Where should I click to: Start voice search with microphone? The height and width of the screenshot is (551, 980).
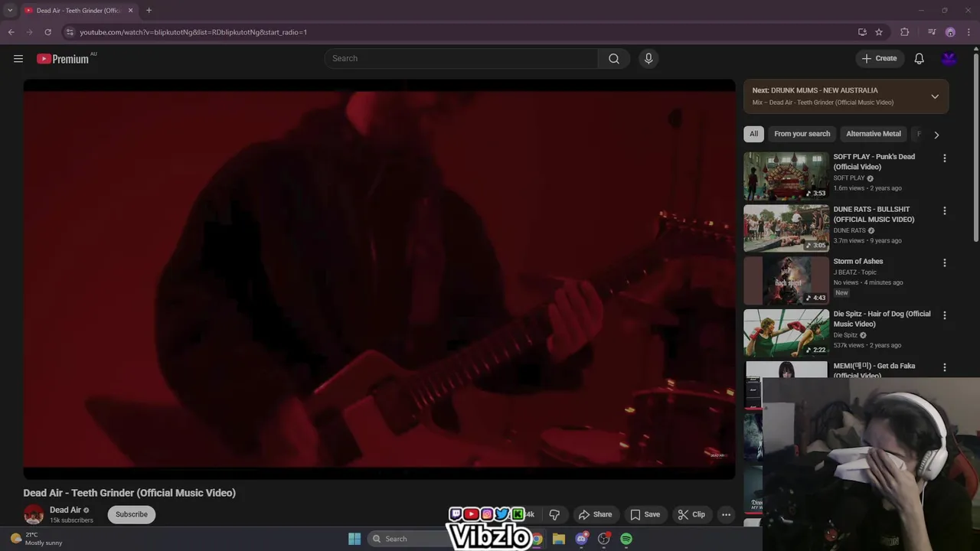[x=648, y=59]
